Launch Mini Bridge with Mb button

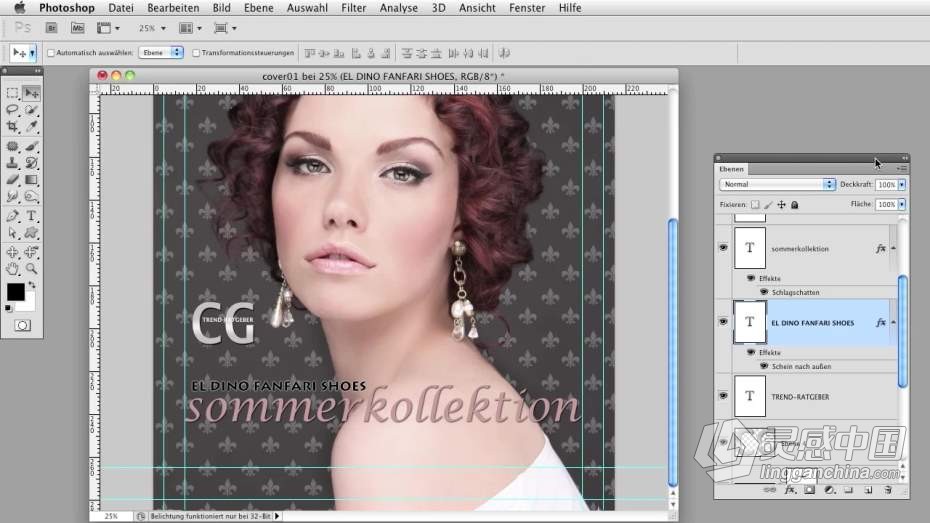(77, 28)
